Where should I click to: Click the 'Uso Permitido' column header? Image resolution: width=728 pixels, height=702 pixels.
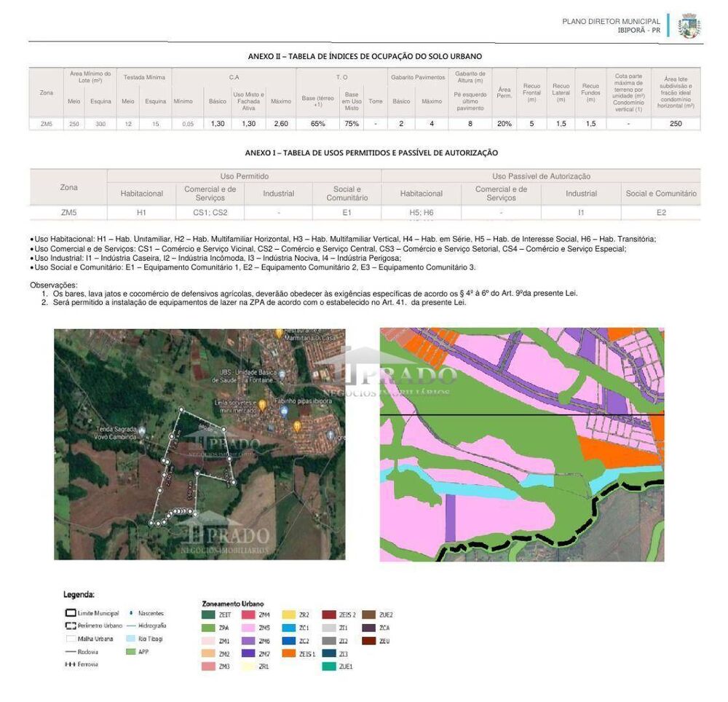click(244, 176)
